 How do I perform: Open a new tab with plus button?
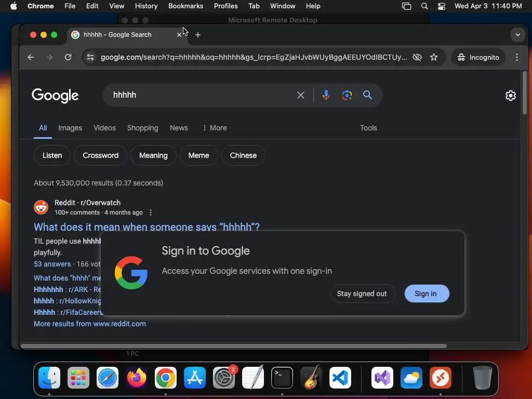[x=198, y=35]
